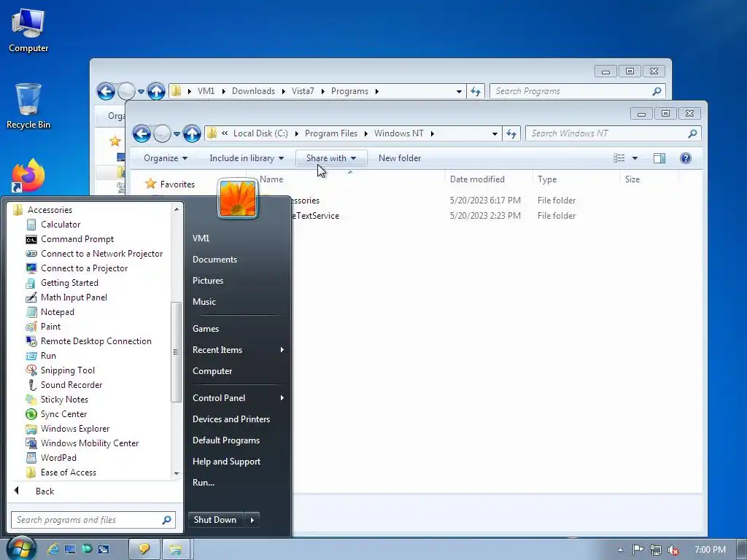Click the Start orb button
Screen dimensions: 747x560
[21, 548]
